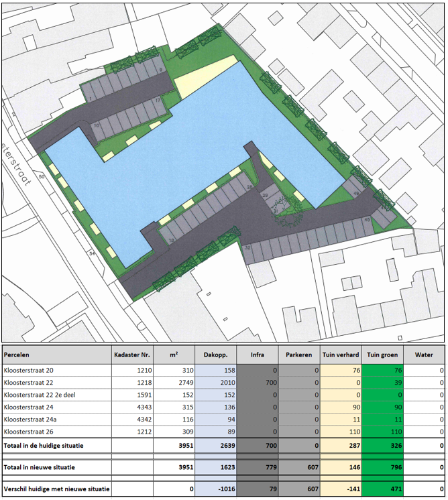Click the Water column header
This screenshot has width=448, height=500.
pos(424,355)
